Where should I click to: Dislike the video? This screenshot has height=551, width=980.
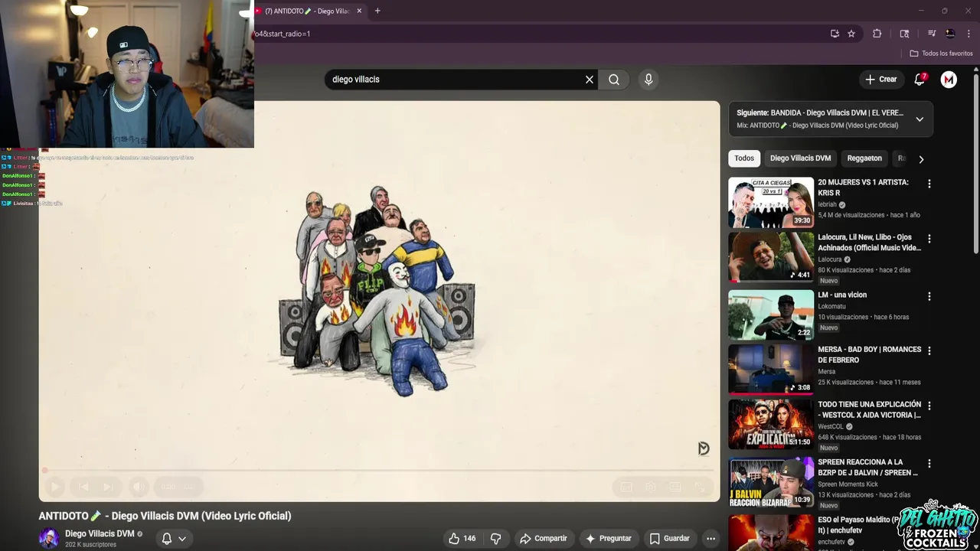(495, 539)
